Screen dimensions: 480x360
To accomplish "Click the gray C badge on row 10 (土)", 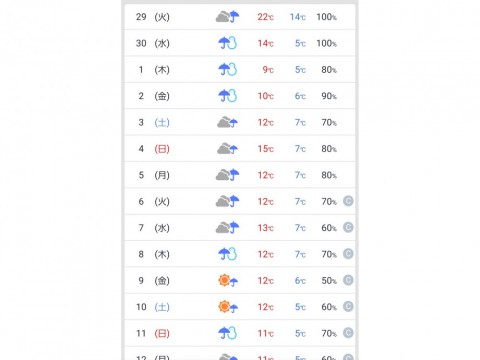I will [348, 306].
